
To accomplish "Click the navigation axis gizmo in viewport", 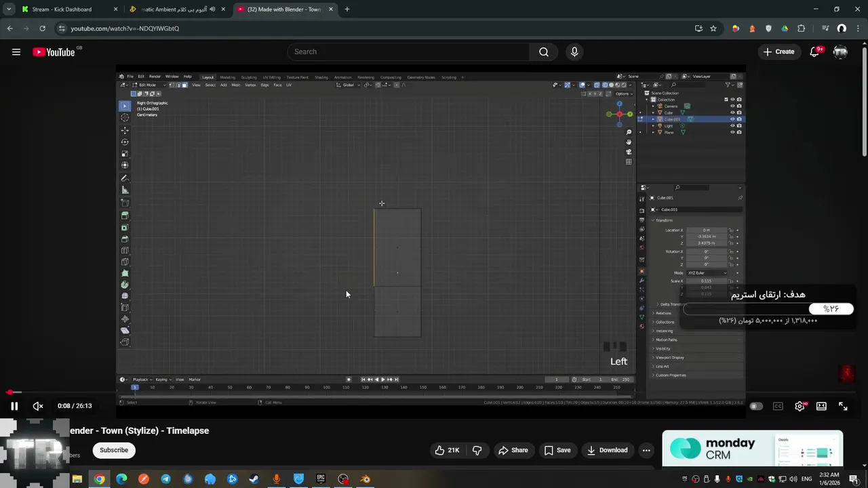I will point(619,114).
